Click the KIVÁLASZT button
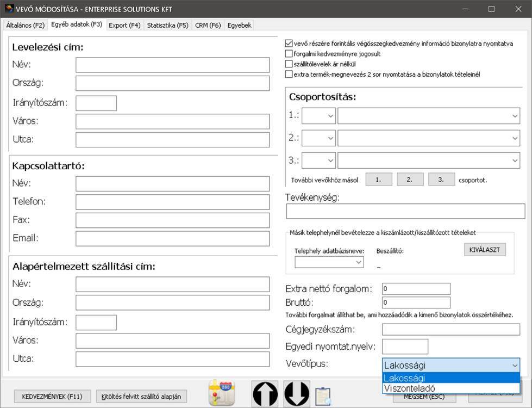Image resolution: width=532 pixels, height=408 pixels. (x=485, y=250)
